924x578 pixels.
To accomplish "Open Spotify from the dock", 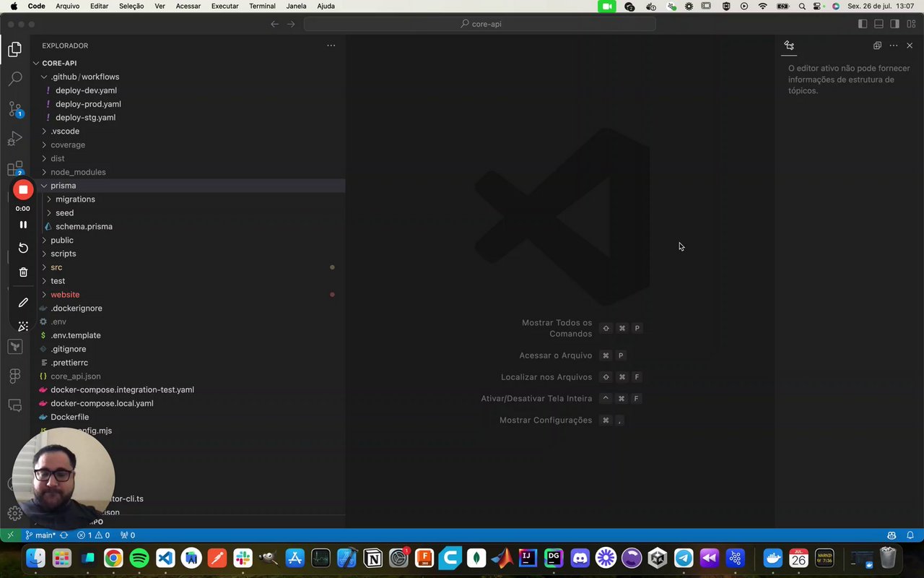I will pos(139,558).
